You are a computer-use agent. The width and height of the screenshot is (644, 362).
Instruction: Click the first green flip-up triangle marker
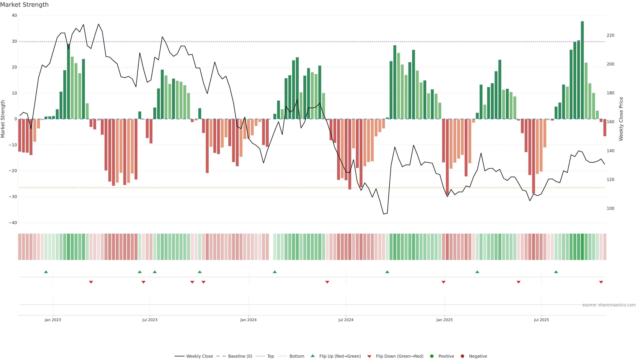(46, 272)
